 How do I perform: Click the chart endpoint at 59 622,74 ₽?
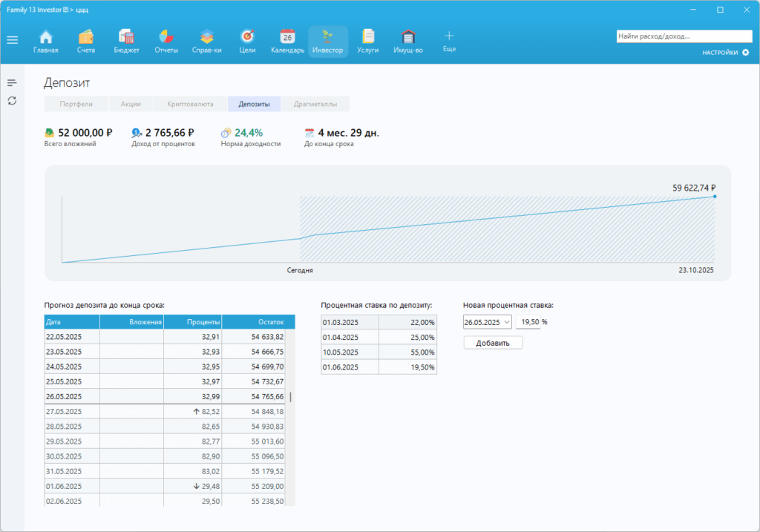tap(715, 196)
